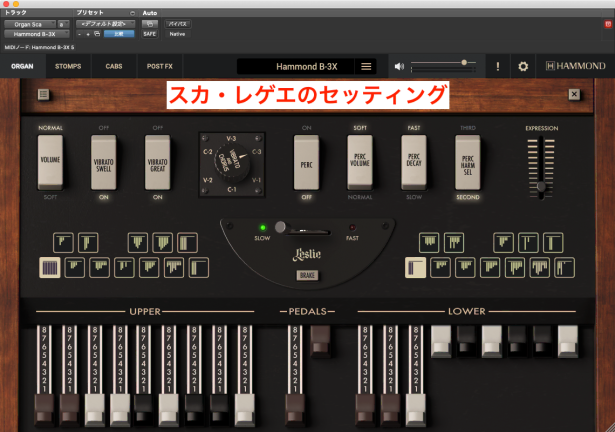Click the last white LOWER drawbar
The height and width of the screenshot is (432, 615).
click(568, 341)
